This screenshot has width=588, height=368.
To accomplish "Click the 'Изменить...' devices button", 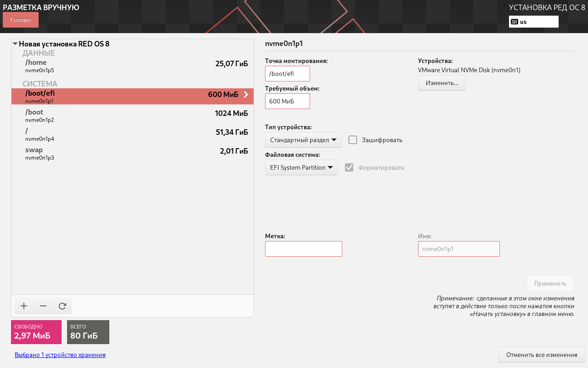I will click(442, 83).
